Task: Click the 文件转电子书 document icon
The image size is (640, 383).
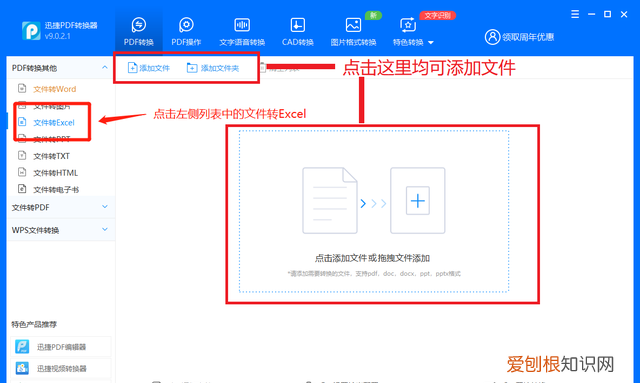Action: tap(22, 189)
